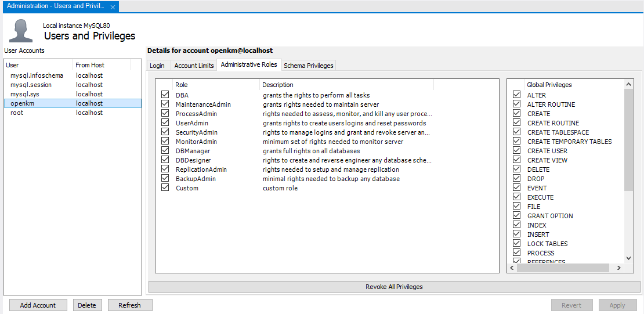The image size is (644, 314).
Task: Uncheck the MaintenanceAdmin role
Action: tap(165, 104)
